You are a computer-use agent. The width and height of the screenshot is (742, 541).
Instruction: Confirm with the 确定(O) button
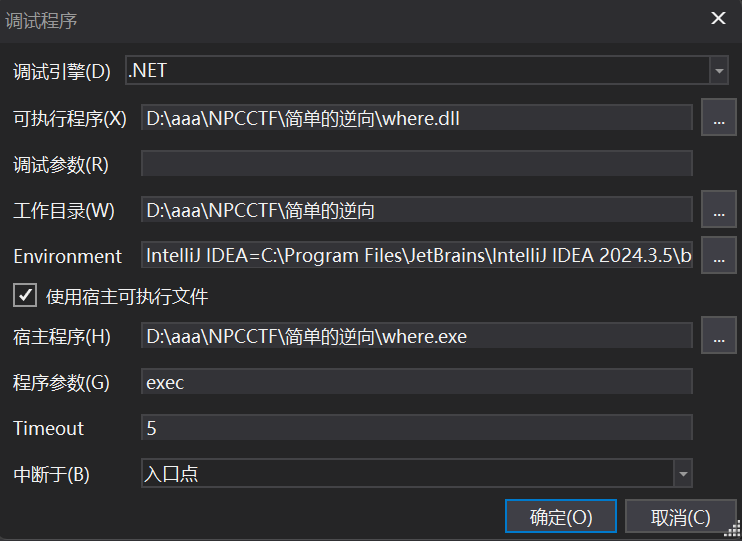click(x=561, y=517)
